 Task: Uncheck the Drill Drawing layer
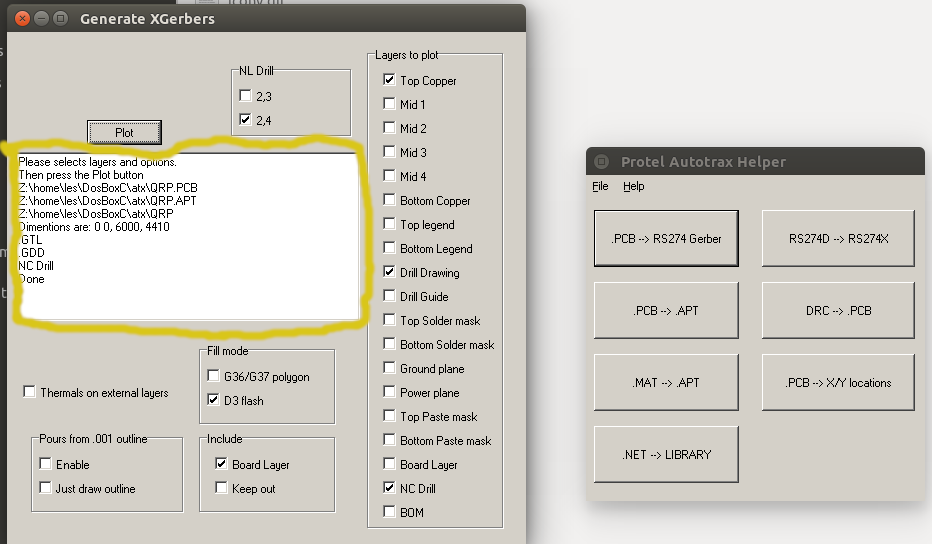pyautogui.click(x=389, y=272)
